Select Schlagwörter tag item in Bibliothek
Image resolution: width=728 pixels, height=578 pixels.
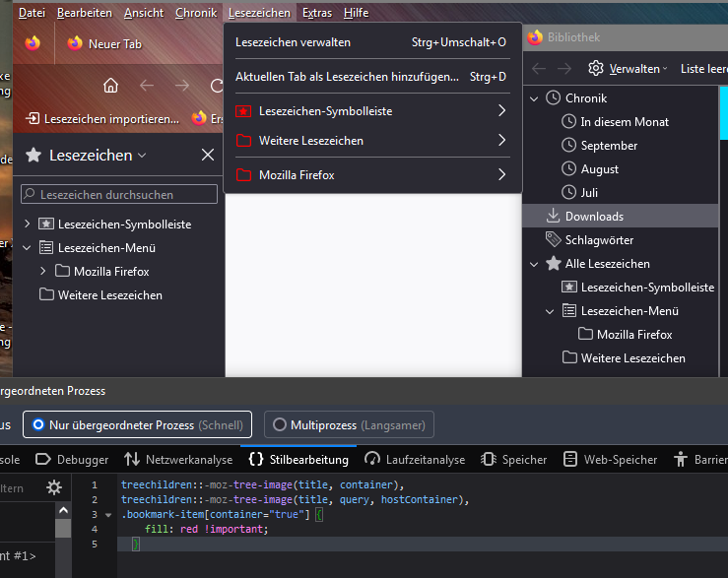599,240
